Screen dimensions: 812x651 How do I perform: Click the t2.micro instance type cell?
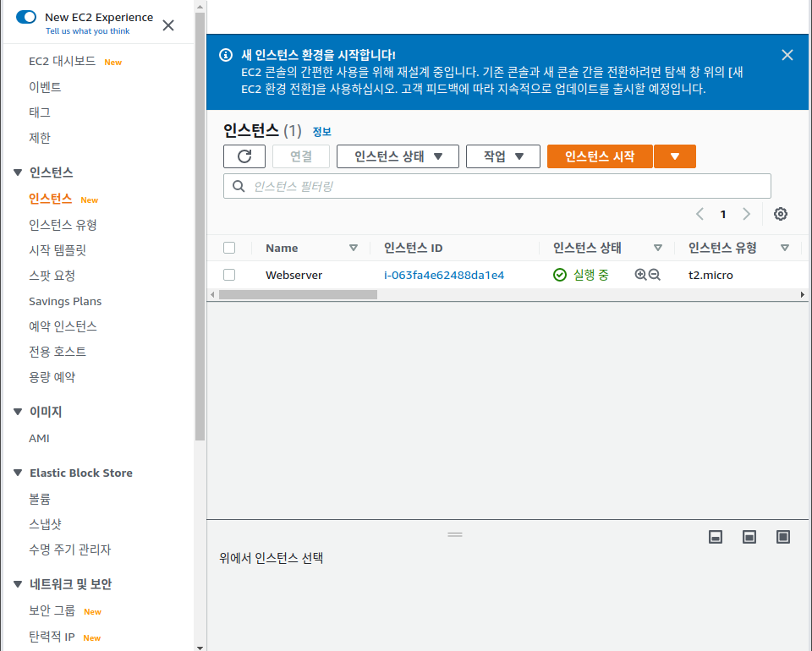point(710,275)
